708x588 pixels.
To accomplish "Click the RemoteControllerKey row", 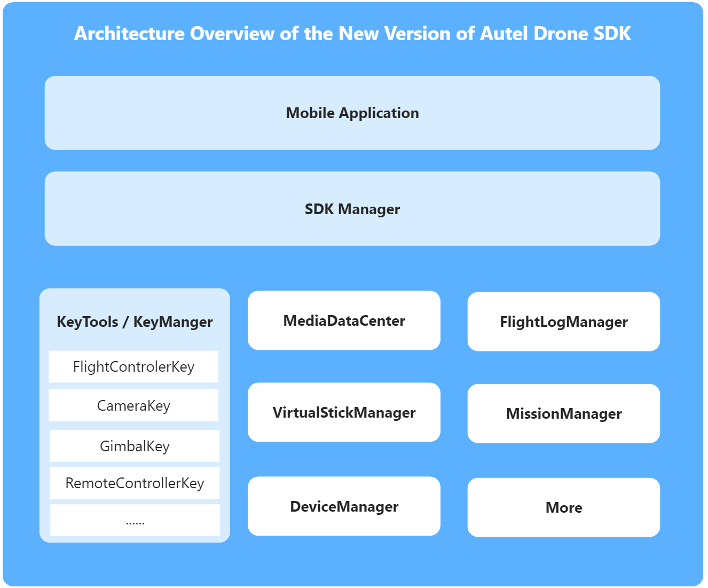I will [x=135, y=483].
